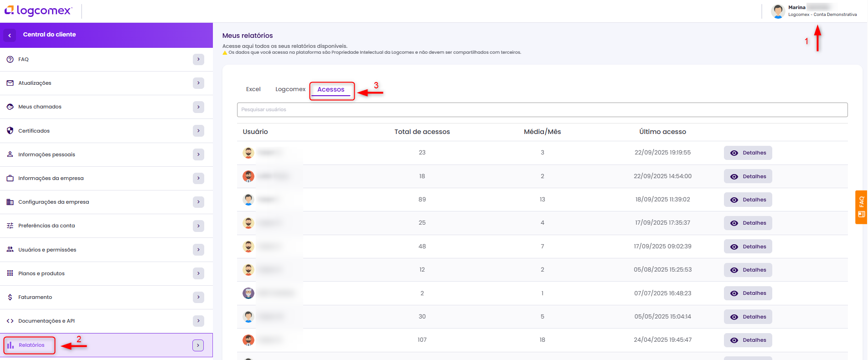
Task: Click the Pesquisar usuários search field
Action: pyautogui.click(x=542, y=110)
